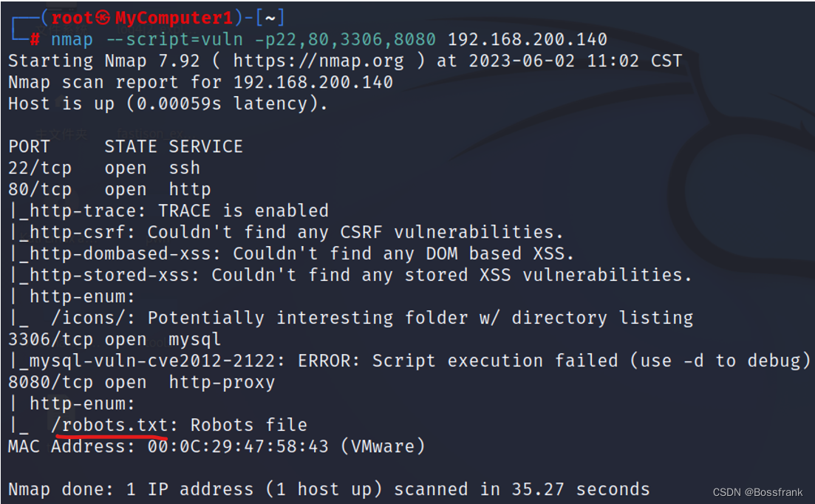Open the https://nmap.org link
The height and width of the screenshot is (504, 815).
(318, 61)
